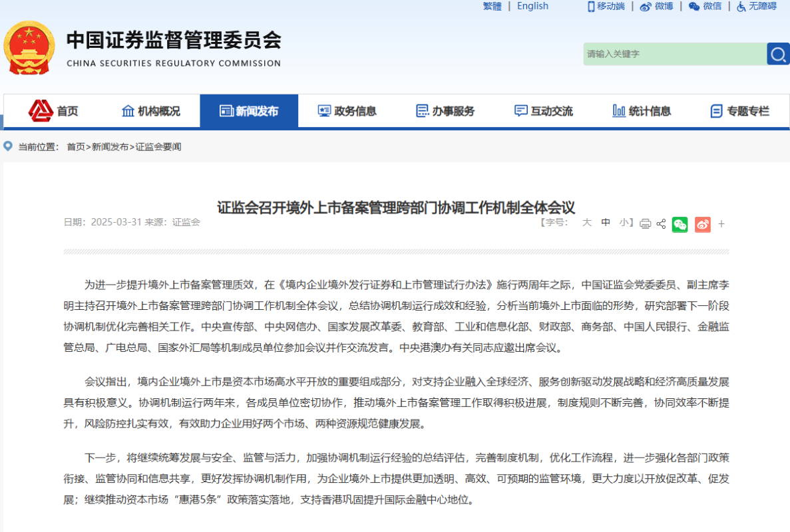Image resolution: width=790 pixels, height=532 pixels.
Task: Click the CSRC national emblem logo
Action: click(29, 48)
